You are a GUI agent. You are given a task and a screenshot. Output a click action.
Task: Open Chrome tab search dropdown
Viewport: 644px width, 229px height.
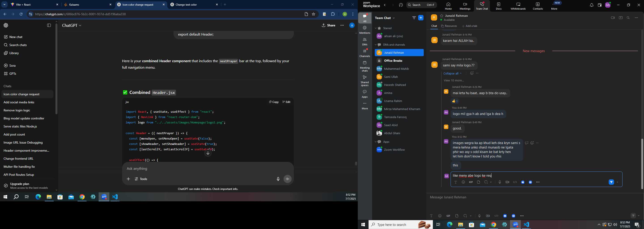[x=4, y=4]
